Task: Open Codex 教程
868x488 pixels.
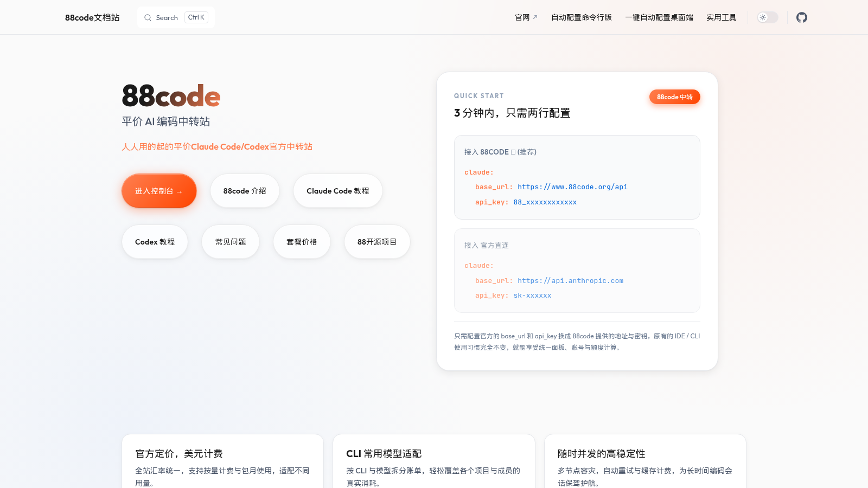Action: [x=155, y=242]
